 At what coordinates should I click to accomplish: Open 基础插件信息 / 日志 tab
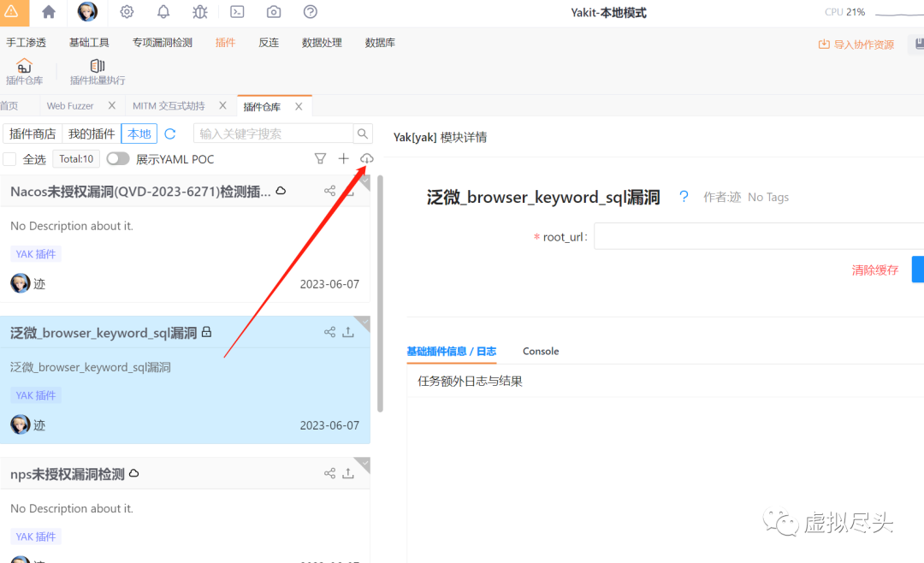pyautogui.click(x=452, y=352)
